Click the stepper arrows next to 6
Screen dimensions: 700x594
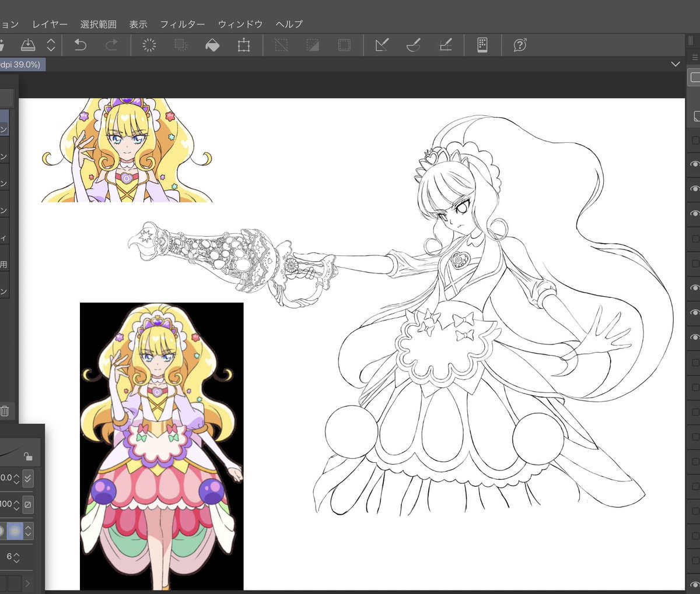click(x=16, y=557)
